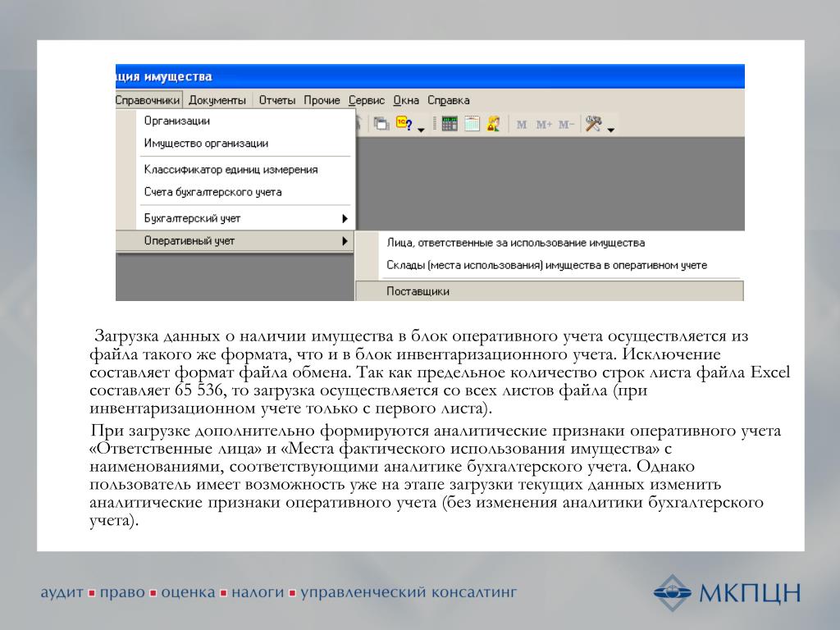Viewport: 840px width, 630px height.
Task: Open the calendar toolbar icon
Action: (x=472, y=124)
